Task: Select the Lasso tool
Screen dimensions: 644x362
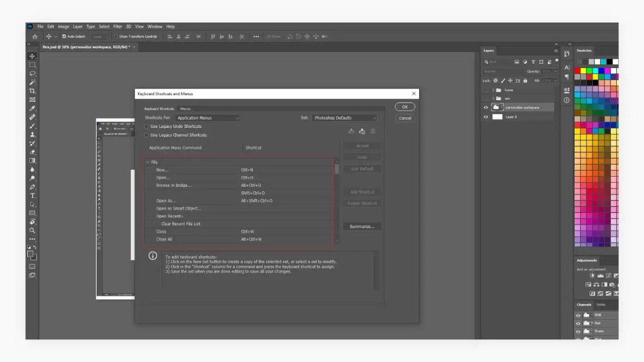Action: pyautogui.click(x=32, y=74)
